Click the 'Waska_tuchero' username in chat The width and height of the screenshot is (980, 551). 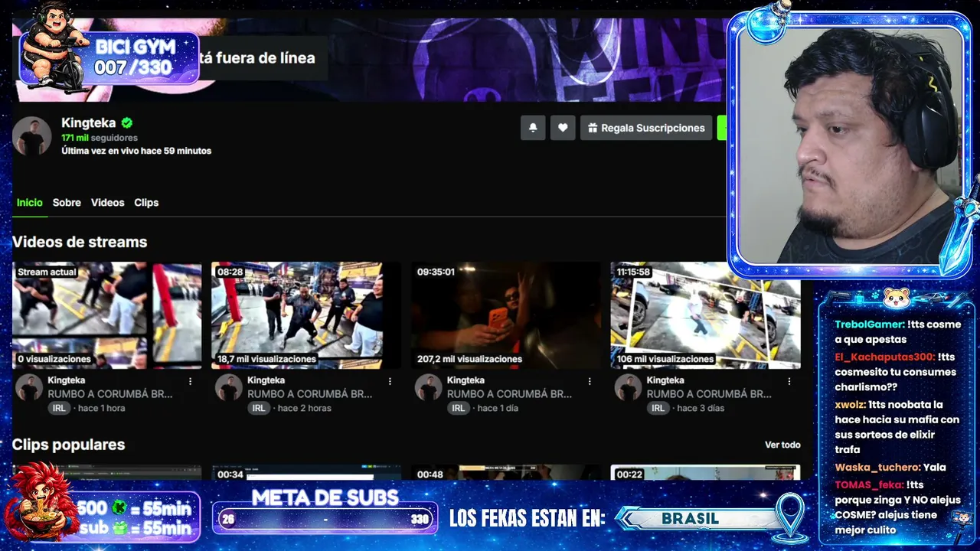pos(877,468)
